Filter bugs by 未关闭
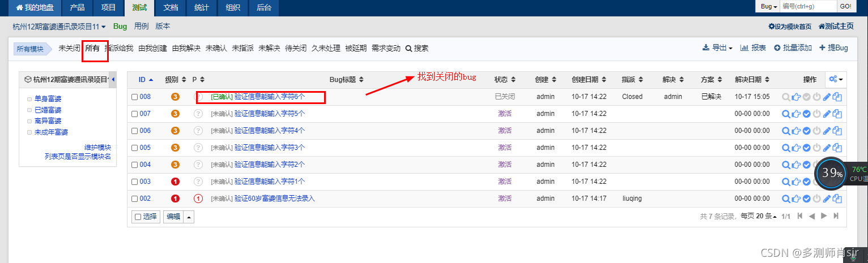 click(69, 48)
